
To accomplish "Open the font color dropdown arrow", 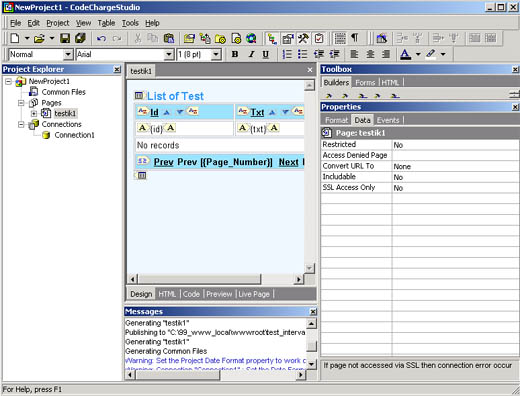I will (418, 54).
